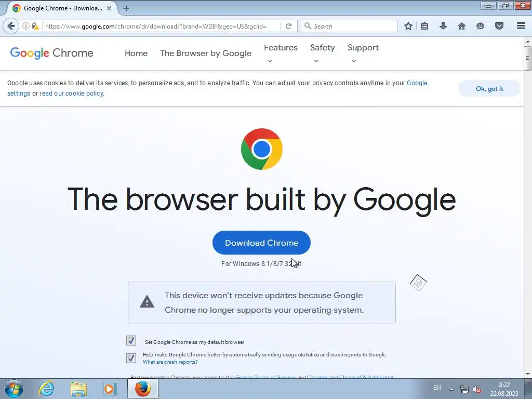Bookmark this page with the star icon
This screenshot has width=532, height=399.
click(408, 26)
